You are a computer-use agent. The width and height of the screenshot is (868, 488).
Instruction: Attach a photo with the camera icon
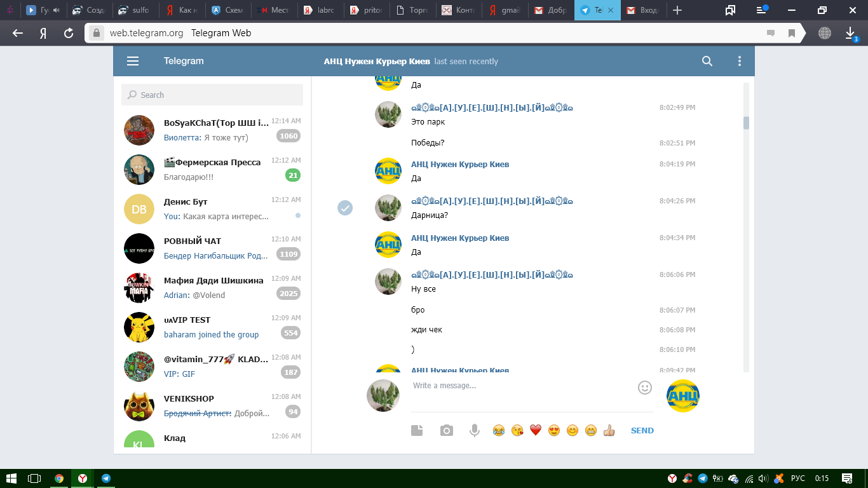447,430
